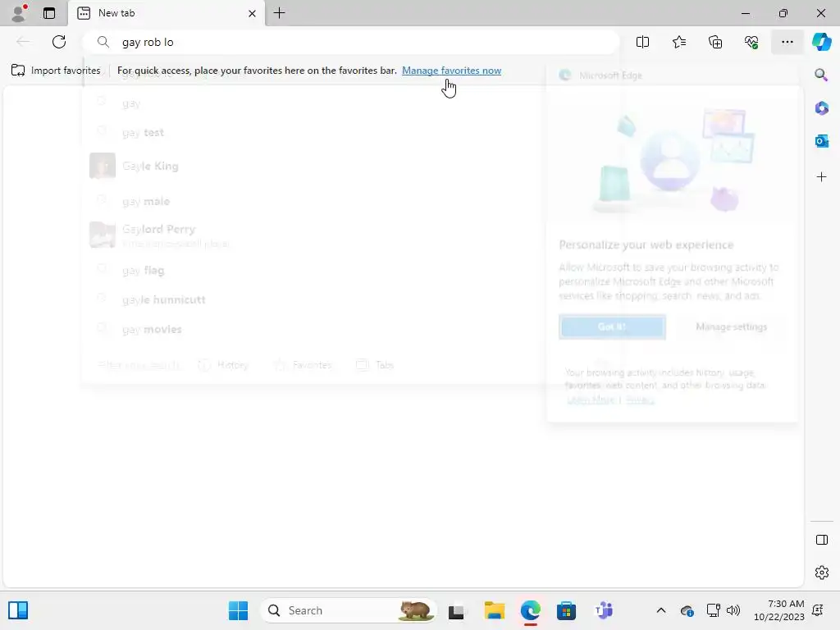Open the tab actions menu icon

tap(49, 13)
